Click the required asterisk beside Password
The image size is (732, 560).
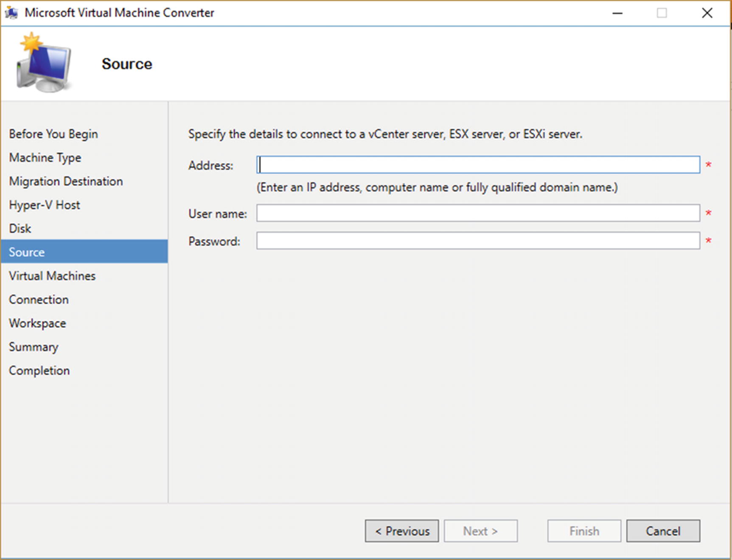tap(708, 241)
